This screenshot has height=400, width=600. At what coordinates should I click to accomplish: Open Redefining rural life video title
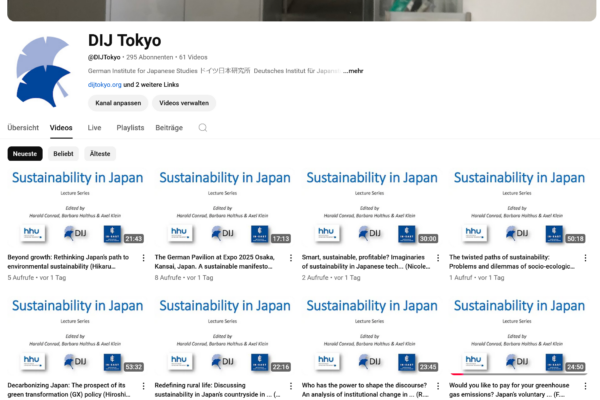tap(217, 390)
